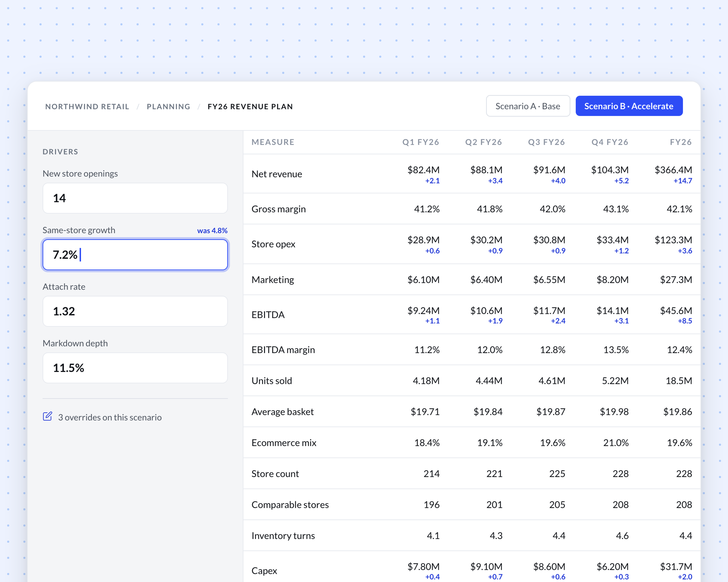Viewport: 728px width, 582px height.
Task: Click Marketing FY26 value $27.3M
Action: click(x=676, y=280)
